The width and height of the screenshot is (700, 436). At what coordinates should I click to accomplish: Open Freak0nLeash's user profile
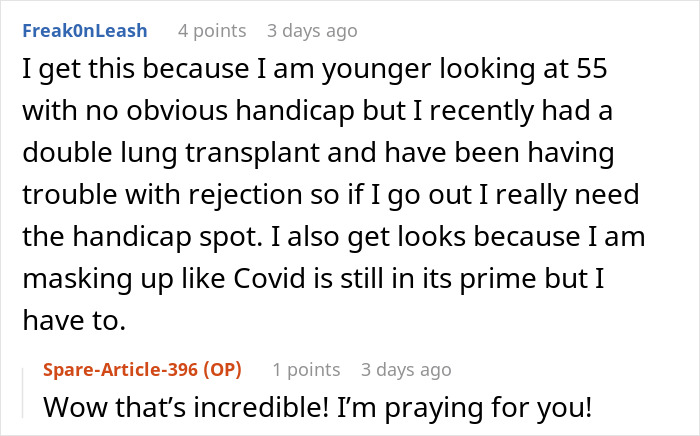[x=84, y=31]
